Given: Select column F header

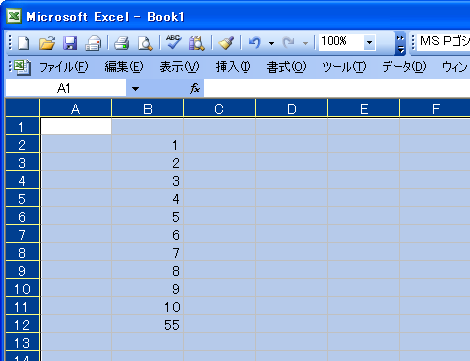Looking at the screenshot, I should pyautogui.click(x=435, y=108).
